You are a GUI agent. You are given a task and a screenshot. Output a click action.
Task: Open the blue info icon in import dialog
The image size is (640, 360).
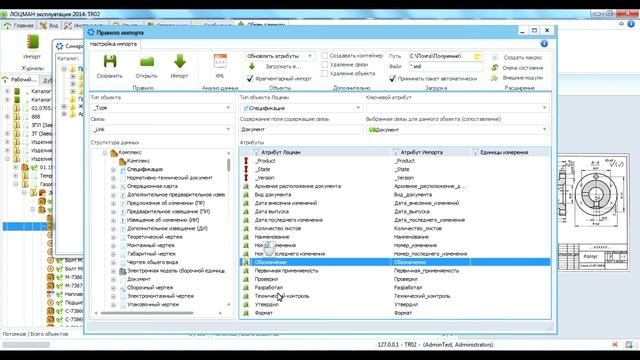[544, 44]
